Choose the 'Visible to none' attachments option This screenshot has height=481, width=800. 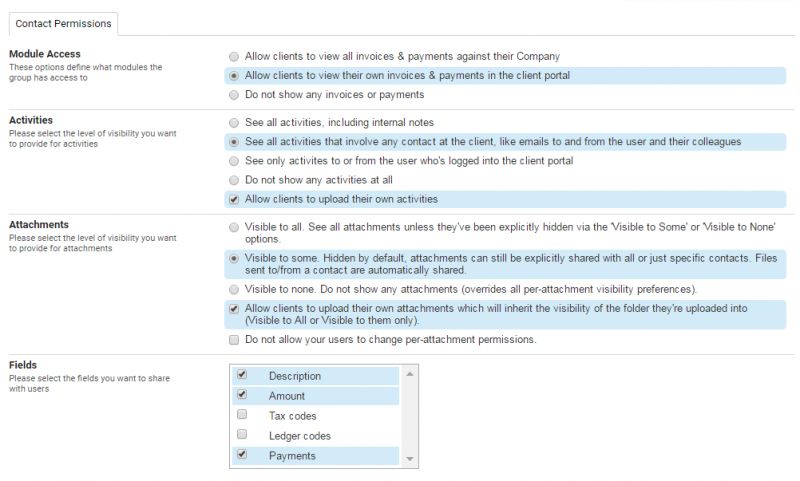point(234,288)
